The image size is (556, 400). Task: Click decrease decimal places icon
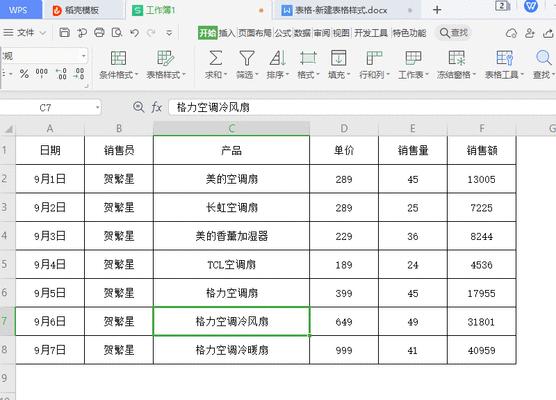(x=79, y=74)
